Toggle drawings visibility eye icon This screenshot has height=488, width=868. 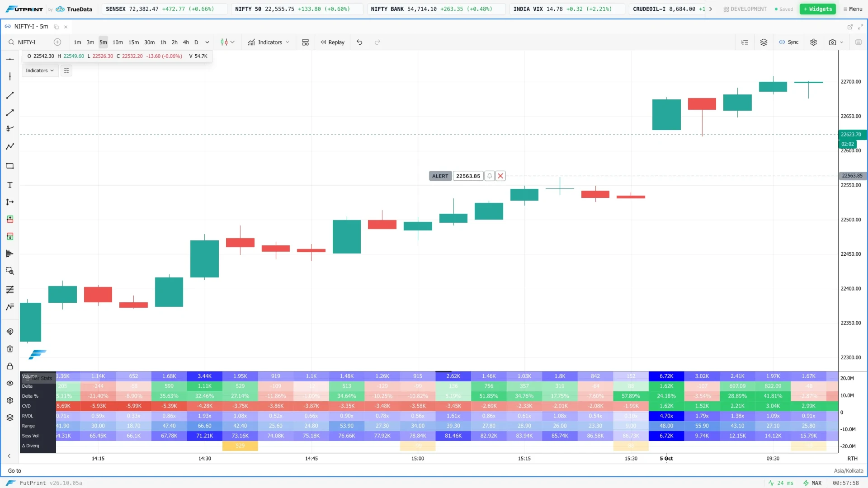(10, 383)
